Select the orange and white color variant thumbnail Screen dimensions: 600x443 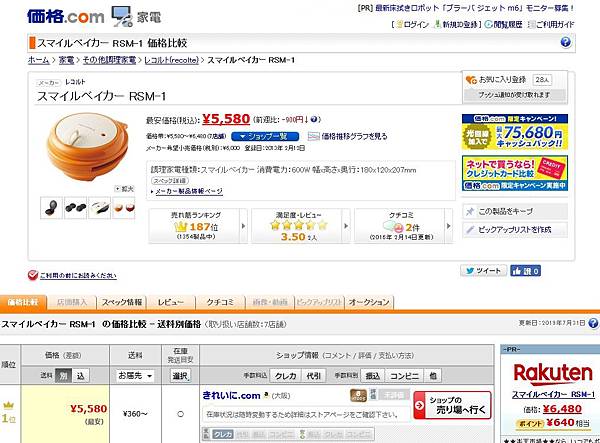pos(124,208)
